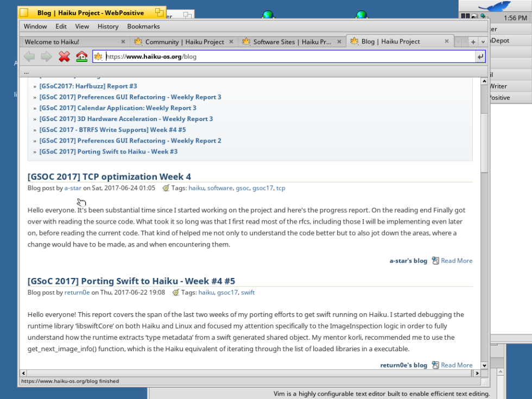Open TCP optimization Week 4 post title
The image size is (532, 399).
pos(109,176)
